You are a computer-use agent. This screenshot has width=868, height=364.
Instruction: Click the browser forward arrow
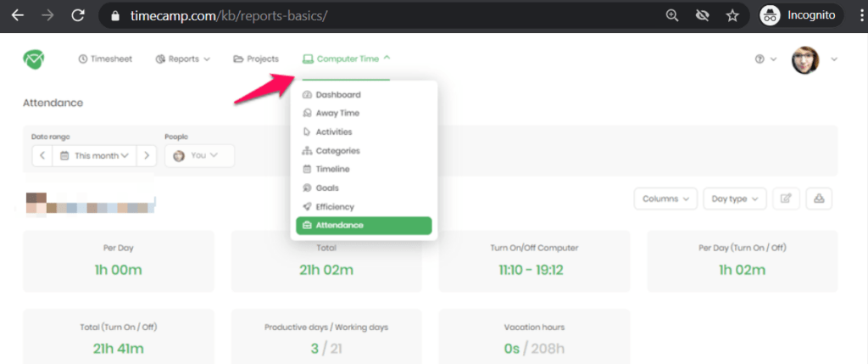[47, 15]
